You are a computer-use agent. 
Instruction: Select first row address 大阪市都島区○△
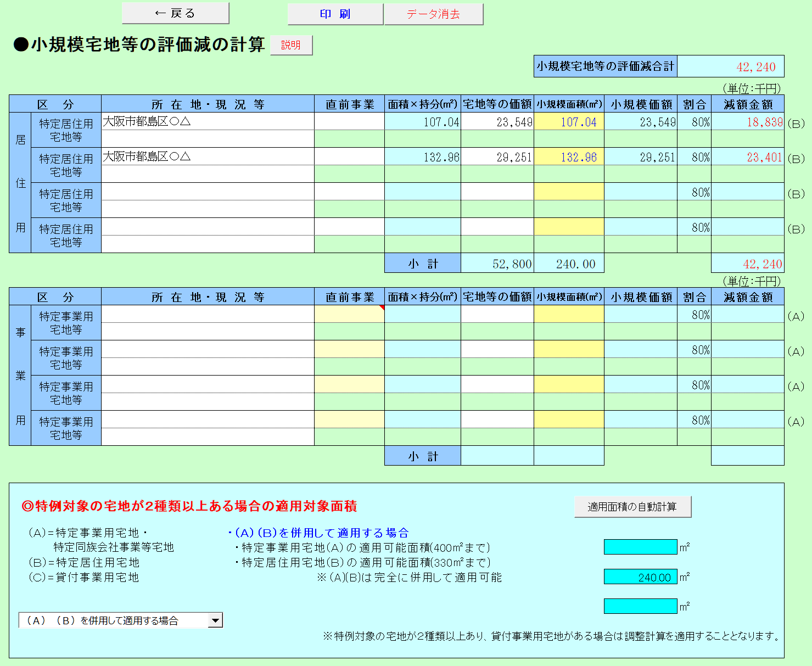(208, 121)
